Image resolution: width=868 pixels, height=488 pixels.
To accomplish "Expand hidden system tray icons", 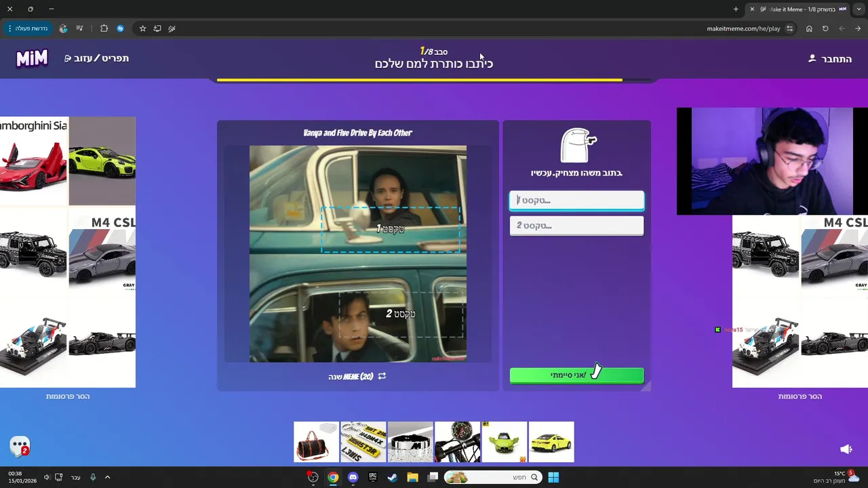I will [x=107, y=477].
